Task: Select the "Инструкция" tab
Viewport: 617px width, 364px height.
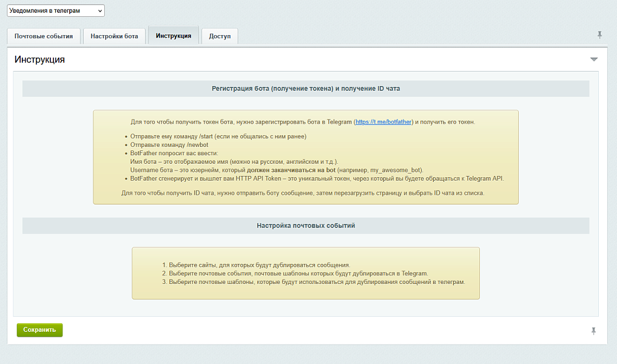Action: 174,36
